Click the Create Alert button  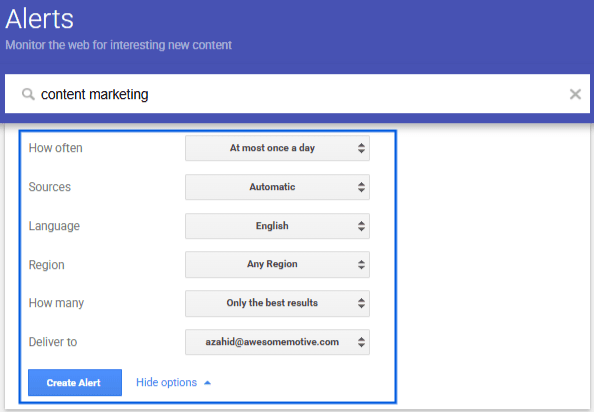click(75, 382)
